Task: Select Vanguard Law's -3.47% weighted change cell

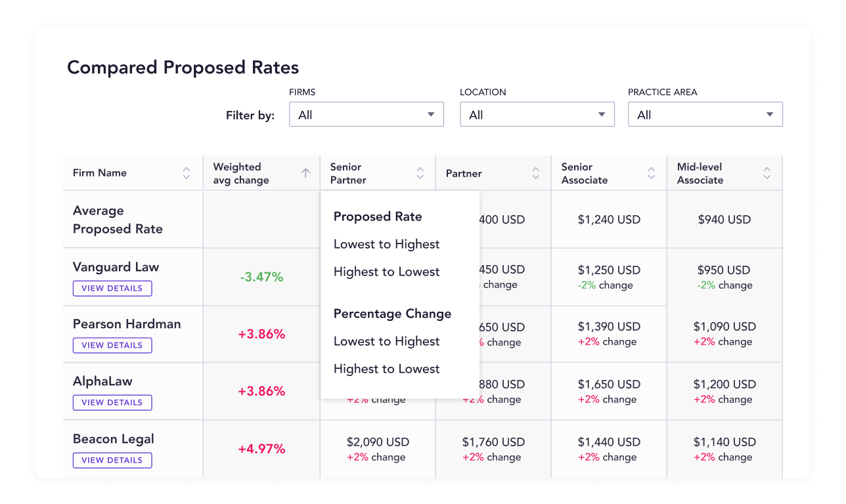Action: click(261, 276)
